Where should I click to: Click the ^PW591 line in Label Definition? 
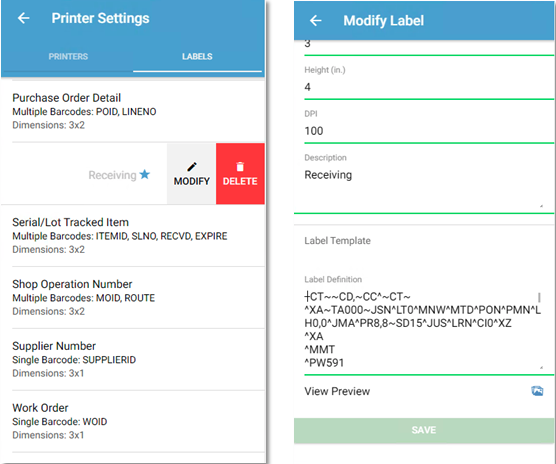point(324,363)
